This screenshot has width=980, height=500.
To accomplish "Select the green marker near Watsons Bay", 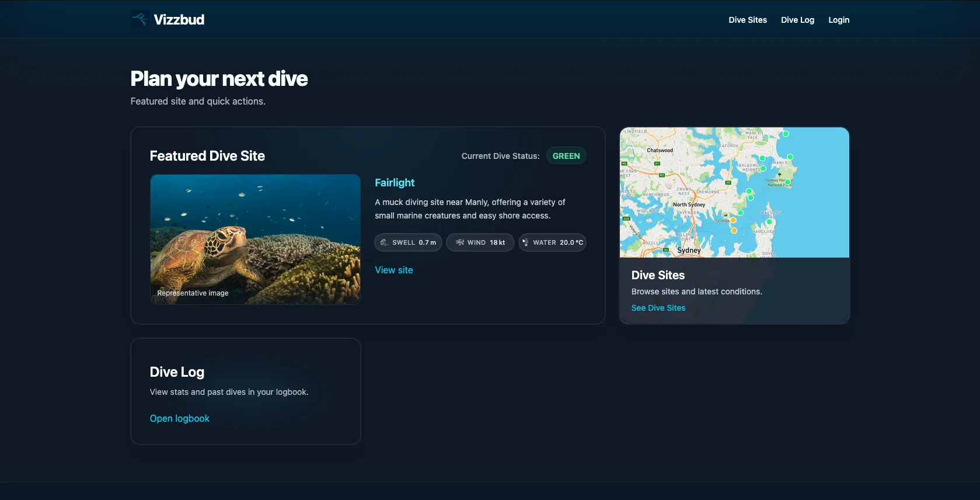I will [769, 221].
